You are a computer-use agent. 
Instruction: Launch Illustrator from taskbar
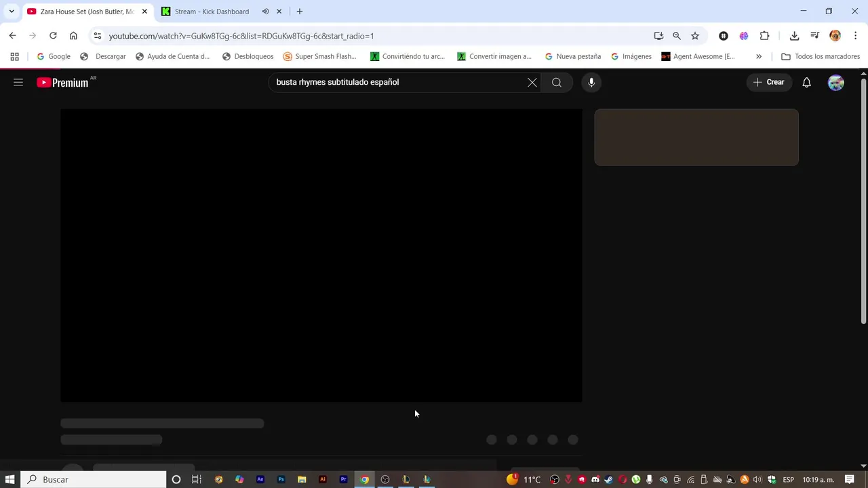[x=323, y=479]
